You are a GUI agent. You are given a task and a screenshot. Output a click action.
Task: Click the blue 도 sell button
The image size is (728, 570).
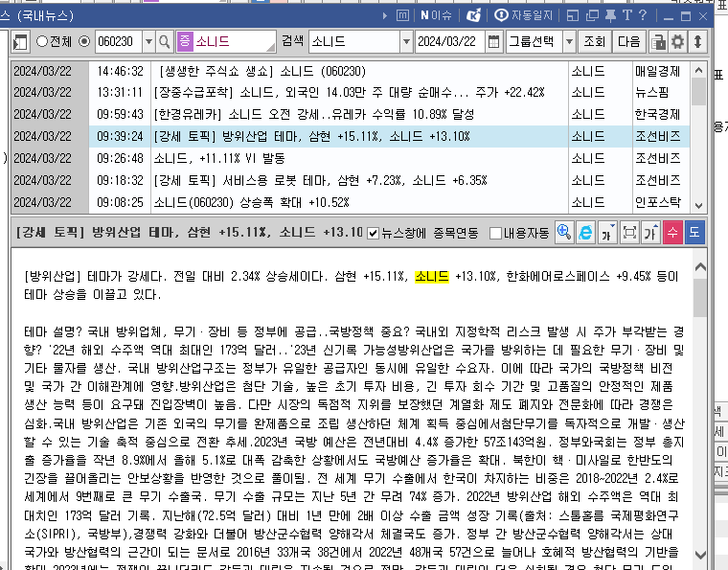tap(694, 233)
